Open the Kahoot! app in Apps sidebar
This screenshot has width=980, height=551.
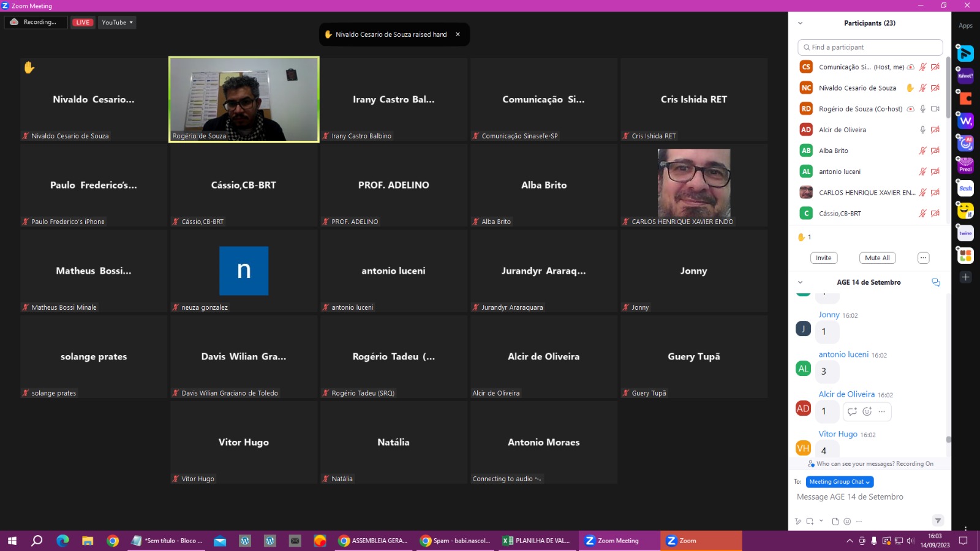coord(965,76)
